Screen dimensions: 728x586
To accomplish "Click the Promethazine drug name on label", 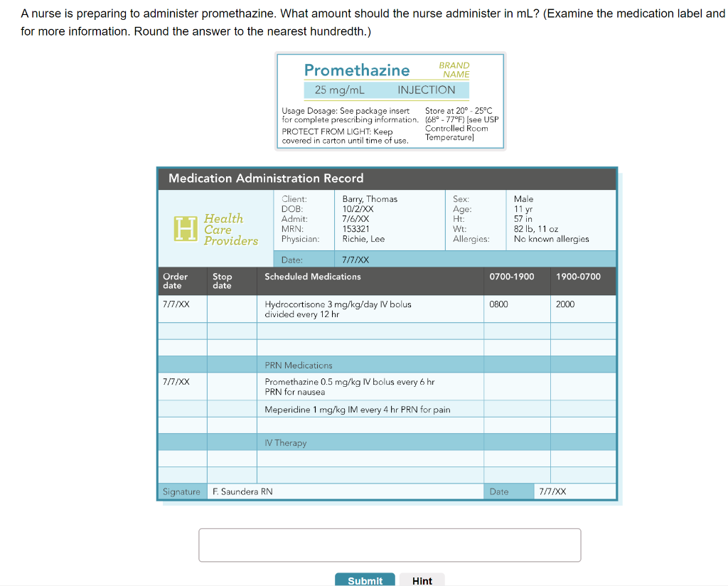I will 357,70.
